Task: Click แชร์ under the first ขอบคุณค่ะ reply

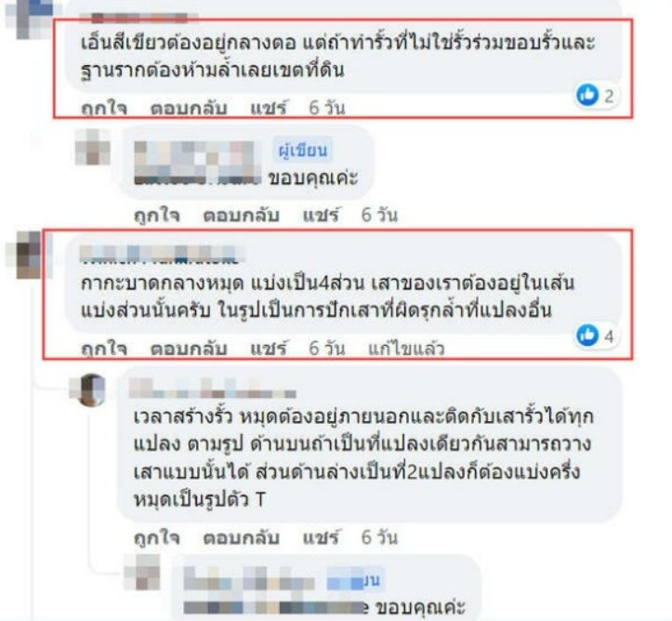Action: [322, 215]
